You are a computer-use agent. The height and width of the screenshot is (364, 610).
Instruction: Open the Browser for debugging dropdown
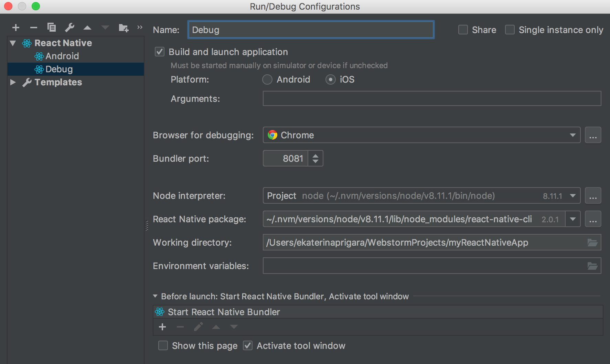click(x=421, y=135)
